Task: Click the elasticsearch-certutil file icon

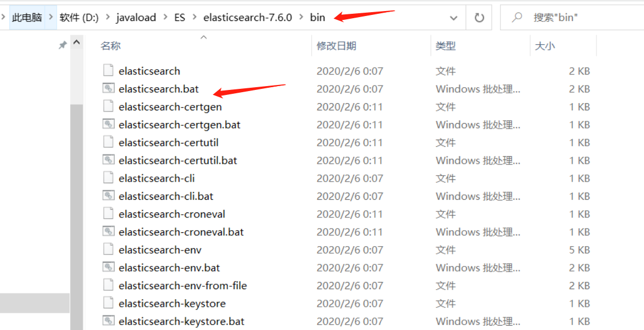Action: point(108,142)
